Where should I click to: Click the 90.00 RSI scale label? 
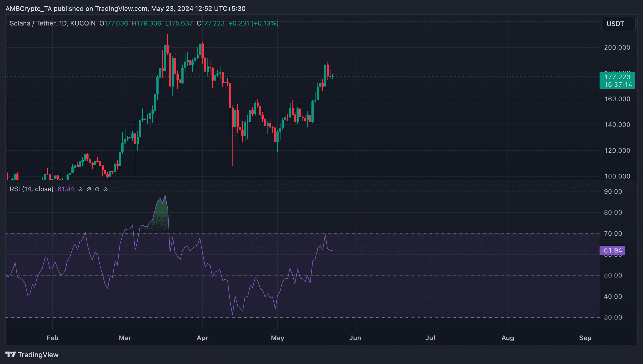click(x=613, y=191)
